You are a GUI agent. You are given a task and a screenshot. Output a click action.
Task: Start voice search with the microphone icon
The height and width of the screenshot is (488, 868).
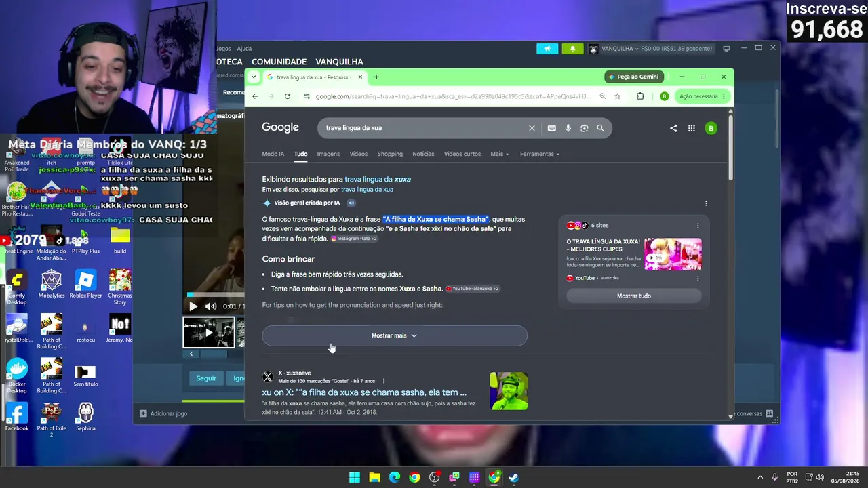(x=568, y=128)
